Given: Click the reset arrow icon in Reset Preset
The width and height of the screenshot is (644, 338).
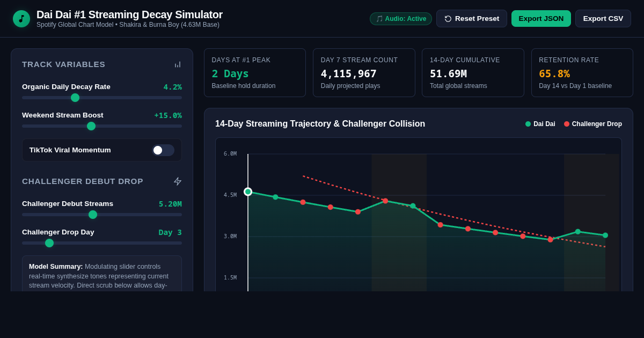Looking at the screenshot, I should coord(448,19).
